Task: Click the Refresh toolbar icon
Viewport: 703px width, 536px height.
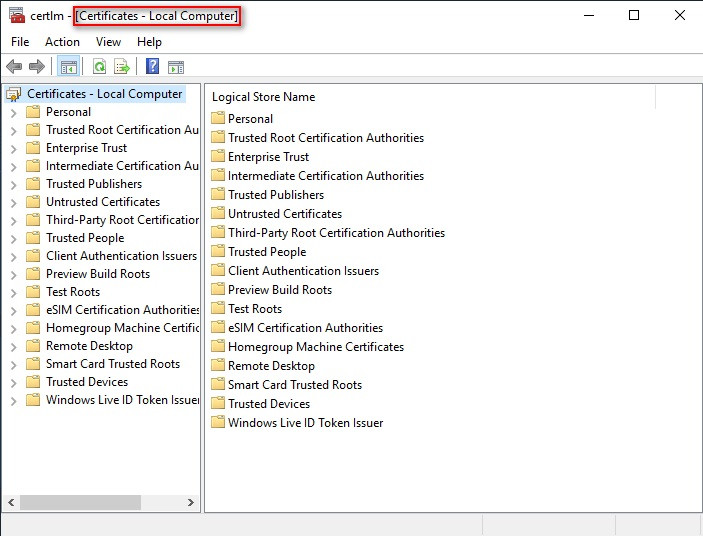Action: (x=100, y=67)
